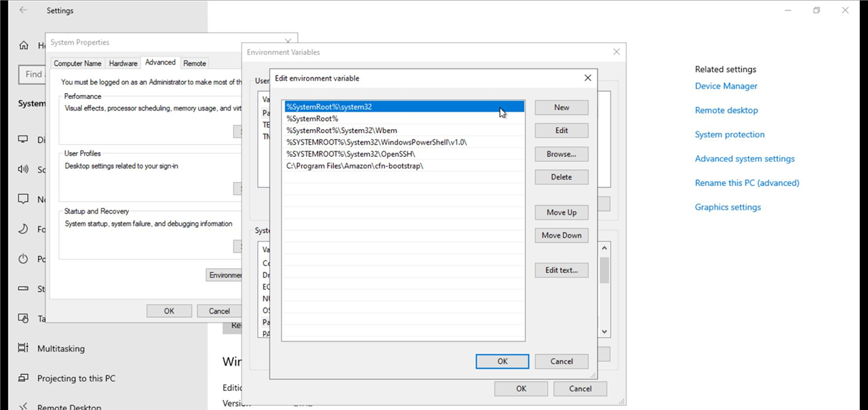The width and height of the screenshot is (868, 410).
Task: Switch to the Remote tab
Action: click(x=195, y=63)
